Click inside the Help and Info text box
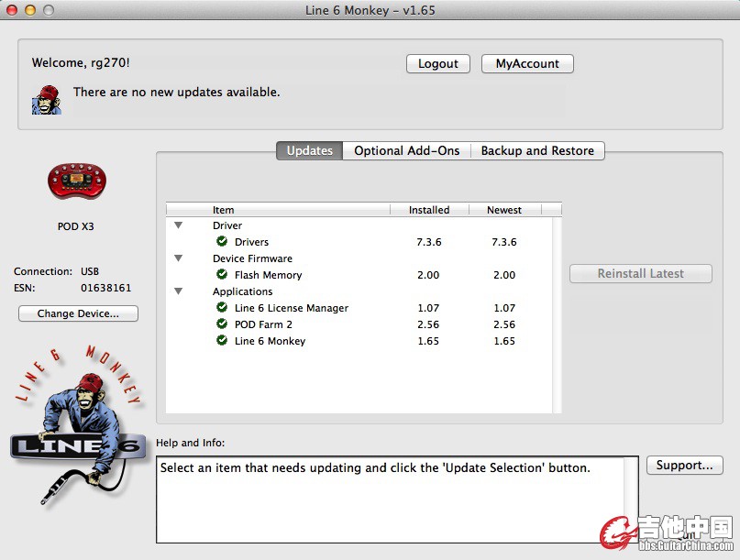This screenshot has height=560, width=740. pos(397,500)
